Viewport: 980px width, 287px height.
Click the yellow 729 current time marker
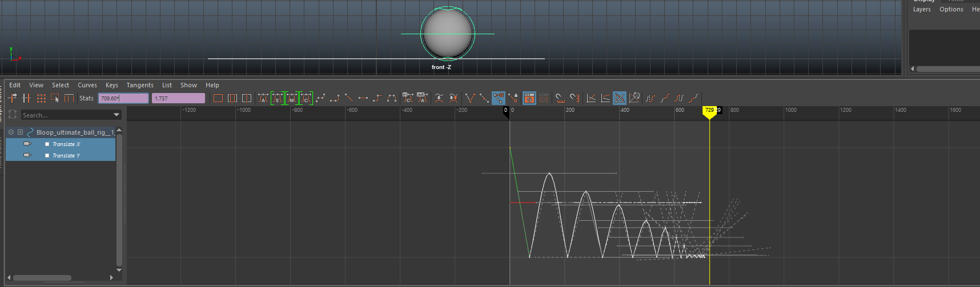[709, 112]
